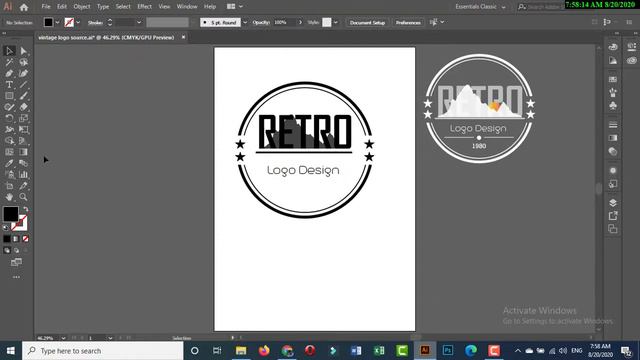Set Color mode below fill swatch
Screen dimensions: 640x360
point(7,239)
